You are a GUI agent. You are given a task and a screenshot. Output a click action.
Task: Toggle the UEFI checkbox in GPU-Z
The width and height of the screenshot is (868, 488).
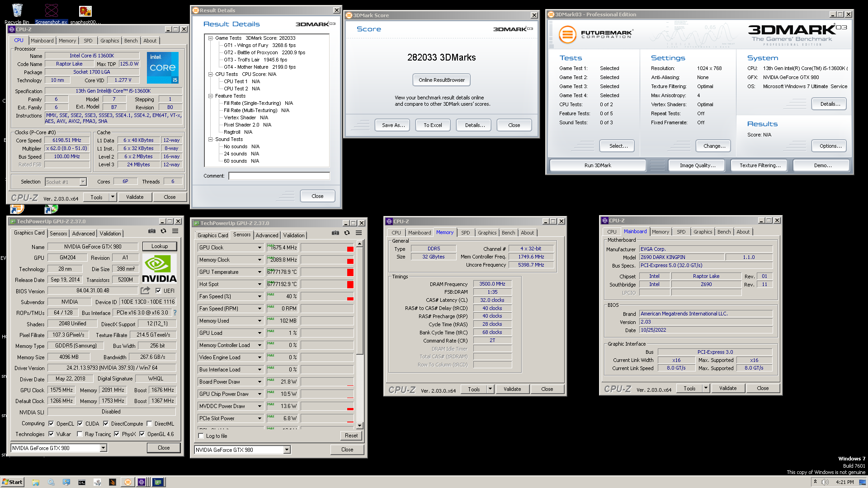(158, 291)
